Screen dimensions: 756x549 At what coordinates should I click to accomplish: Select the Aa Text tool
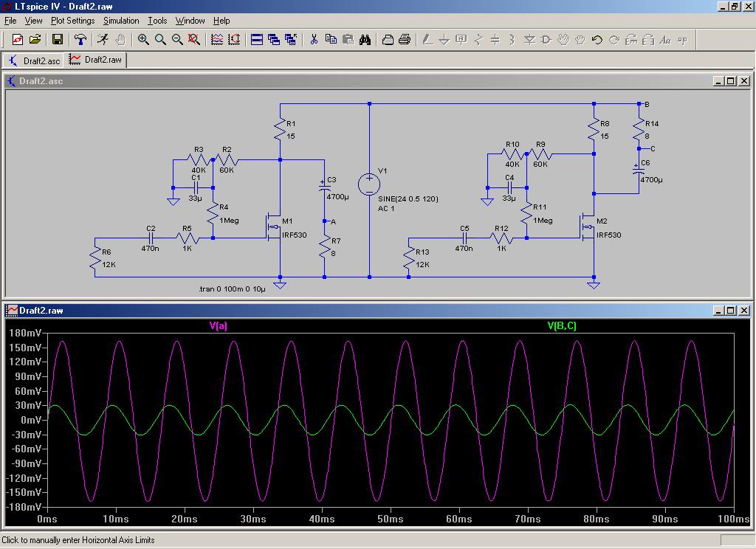[665, 40]
